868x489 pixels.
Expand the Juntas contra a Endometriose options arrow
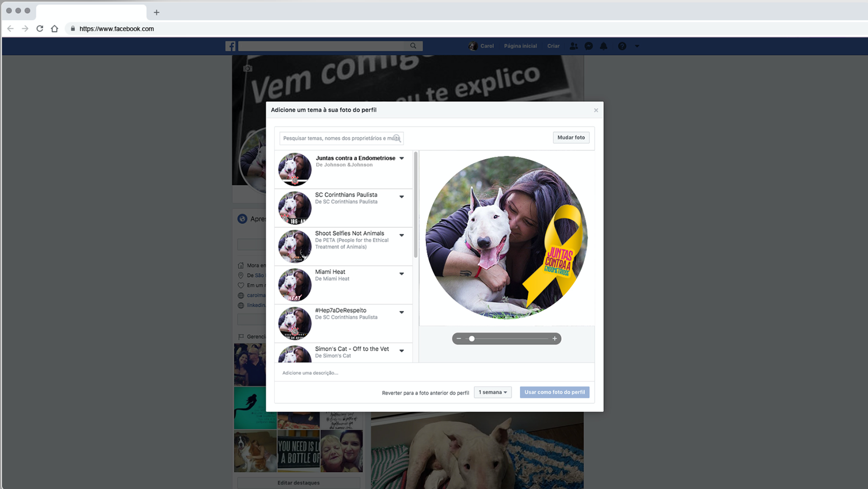(x=401, y=158)
